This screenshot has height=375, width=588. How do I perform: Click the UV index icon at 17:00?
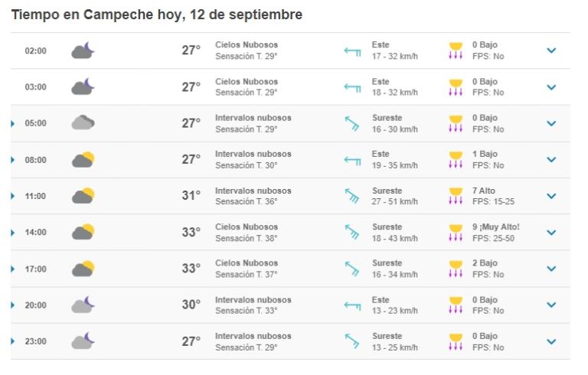click(x=456, y=269)
